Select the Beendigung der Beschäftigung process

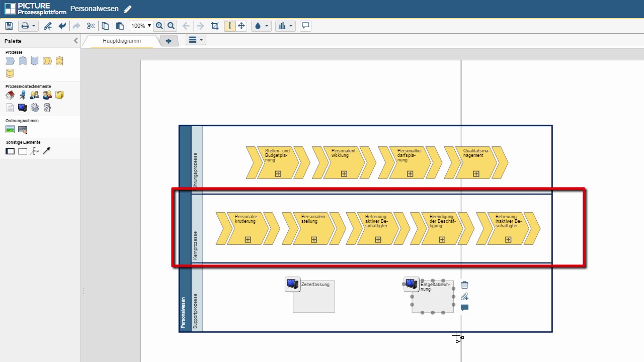point(442,228)
